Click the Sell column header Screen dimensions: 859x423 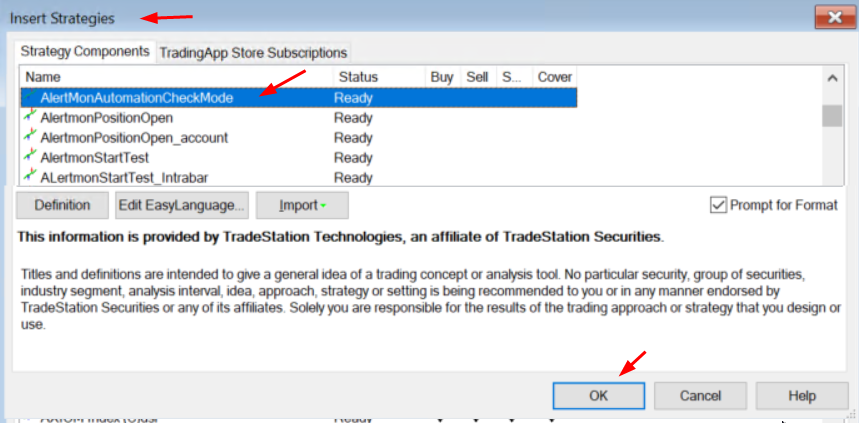click(478, 77)
